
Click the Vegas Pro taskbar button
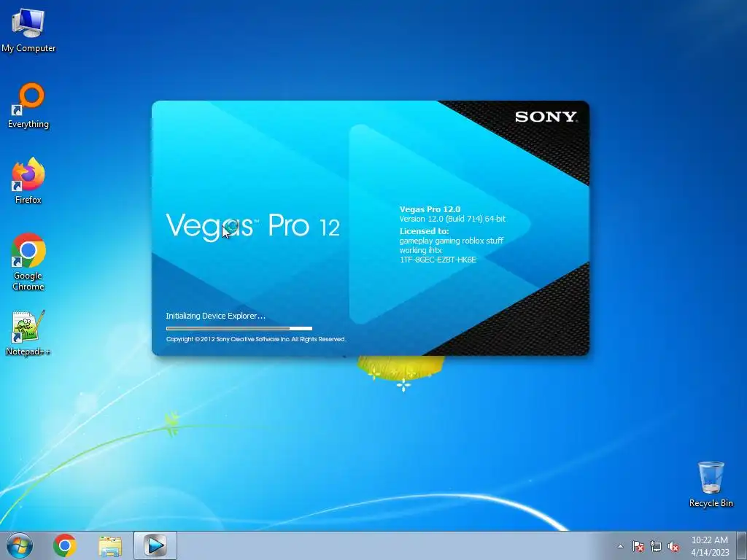tap(155, 545)
